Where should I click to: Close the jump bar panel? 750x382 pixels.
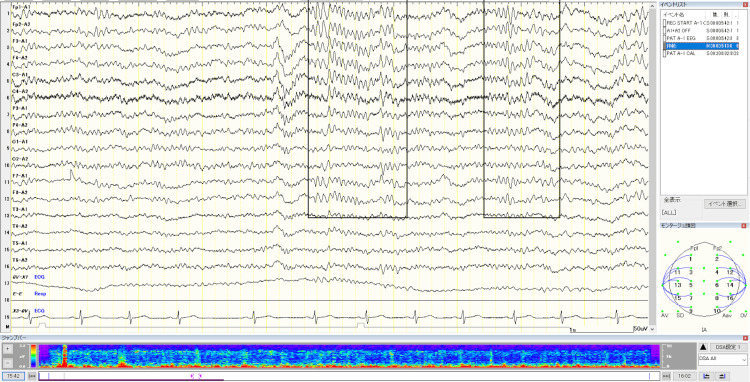(744, 338)
